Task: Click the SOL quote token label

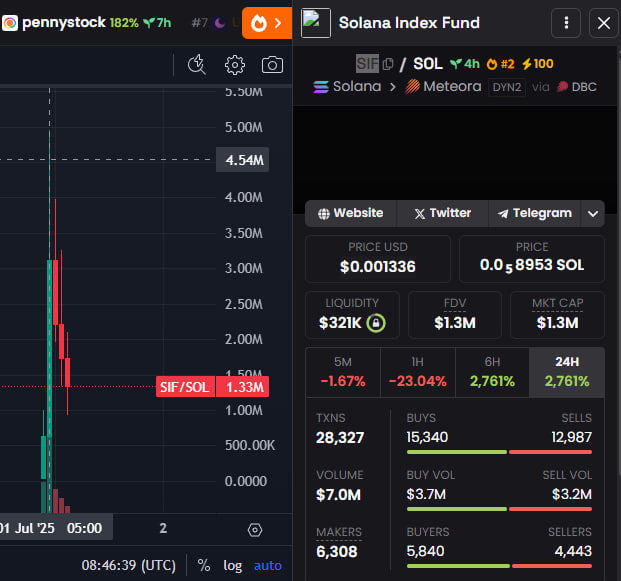Action: (x=428, y=63)
